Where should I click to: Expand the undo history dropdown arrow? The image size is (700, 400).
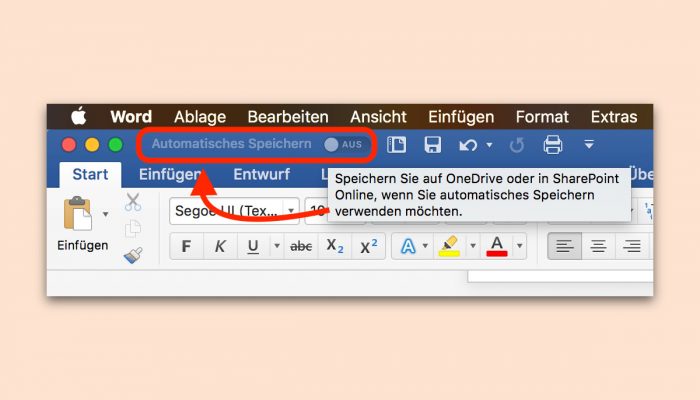tap(489, 145)
